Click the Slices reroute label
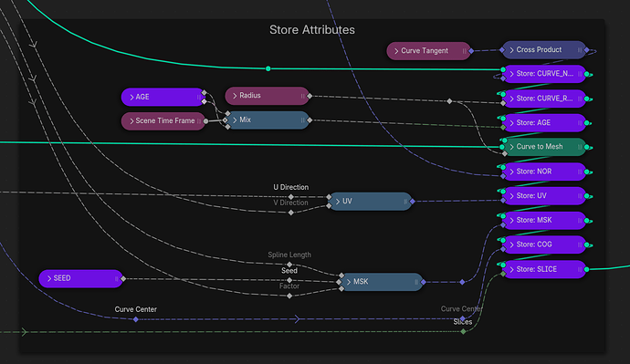The image size is (630, 364). [x=463, y=322]
